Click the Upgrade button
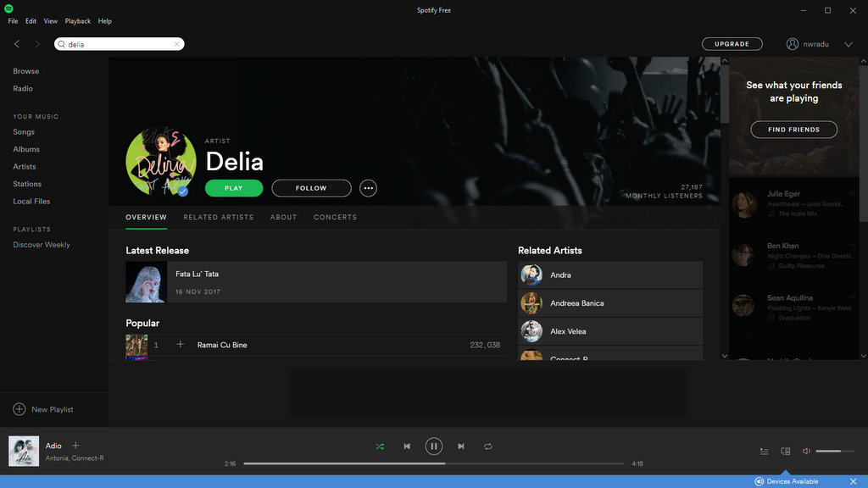 tap(732, 44)
